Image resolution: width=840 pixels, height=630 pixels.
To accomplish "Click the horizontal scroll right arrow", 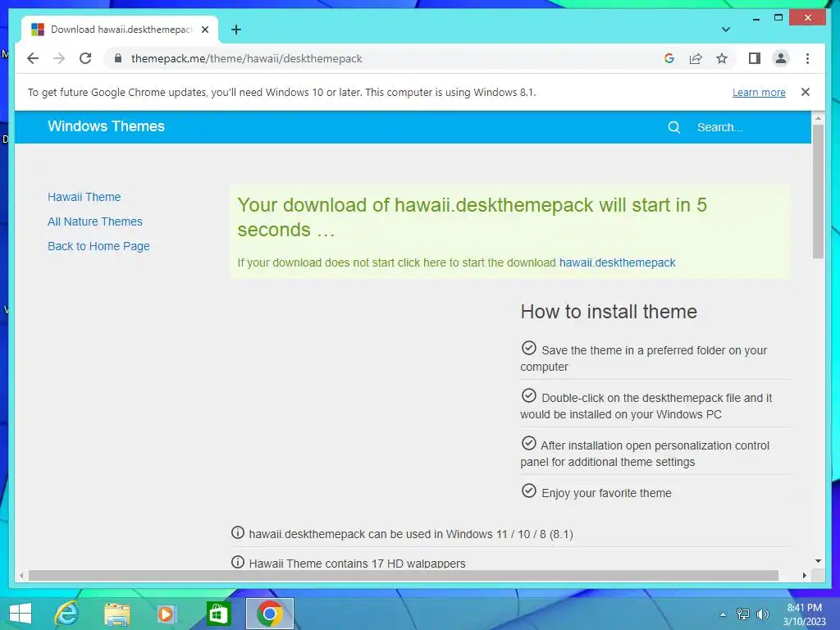I will point(805,575).
